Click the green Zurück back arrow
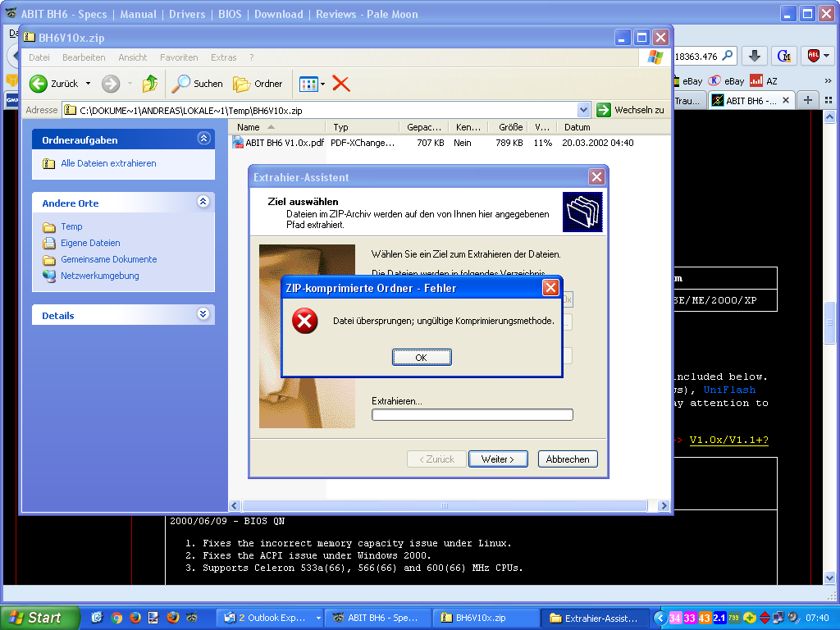Screen dimensions: 840x630 39,84
